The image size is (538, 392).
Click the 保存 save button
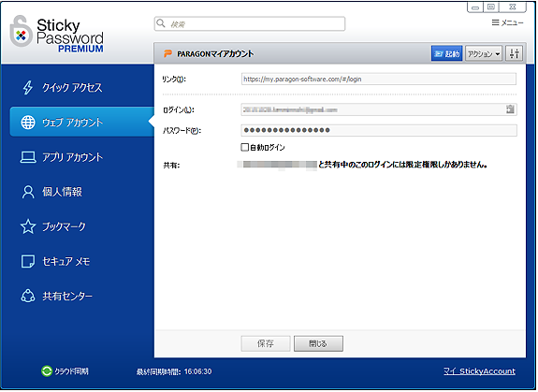266,343
